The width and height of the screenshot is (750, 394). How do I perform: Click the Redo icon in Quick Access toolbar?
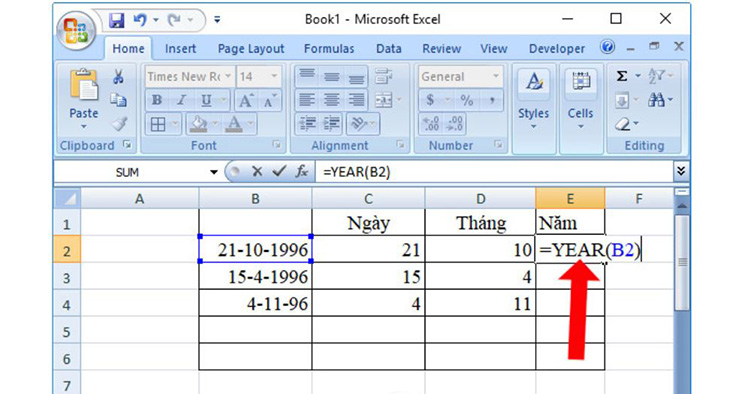(174, 20)
